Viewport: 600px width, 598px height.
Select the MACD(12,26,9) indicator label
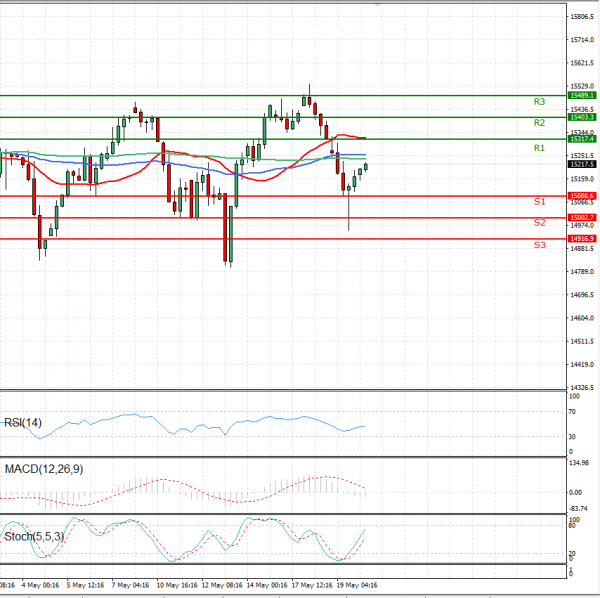tap(46, 470)
